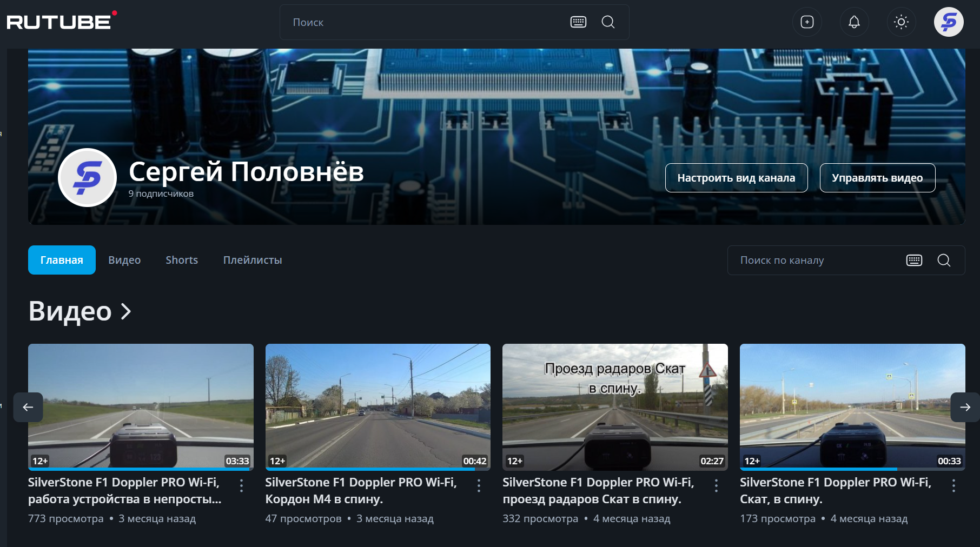Go to previous videos with left arrow
The width and height of the screenshot is (980, 547).
[x=28, y=407]
